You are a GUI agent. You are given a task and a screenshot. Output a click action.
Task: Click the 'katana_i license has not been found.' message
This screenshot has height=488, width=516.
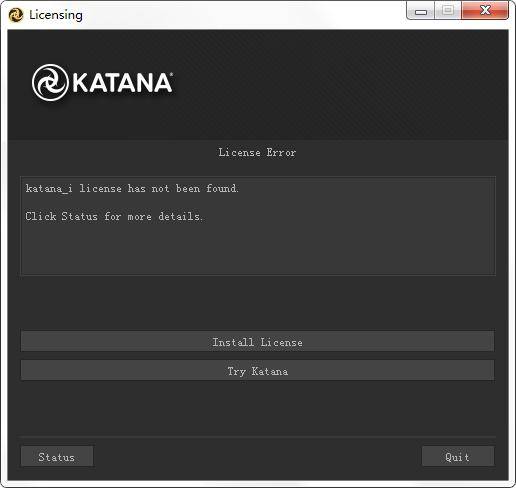click(x=132, y=188)
